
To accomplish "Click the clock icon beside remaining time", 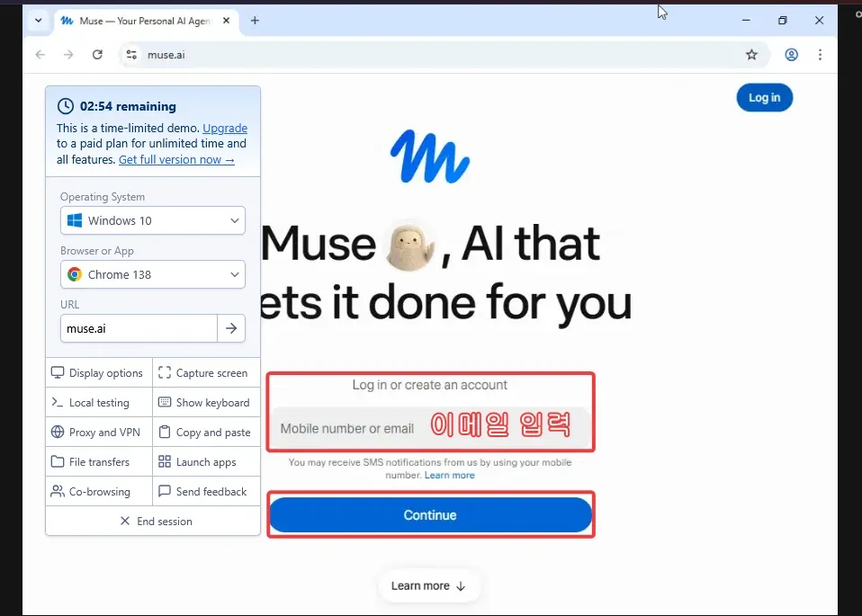I will coord(66,106).
